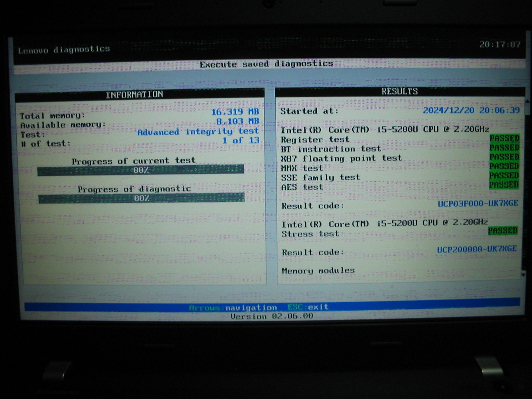Click the Execute saved diagnostics title bar
Viewport: 532px width, 399px height.
(266, 64)
